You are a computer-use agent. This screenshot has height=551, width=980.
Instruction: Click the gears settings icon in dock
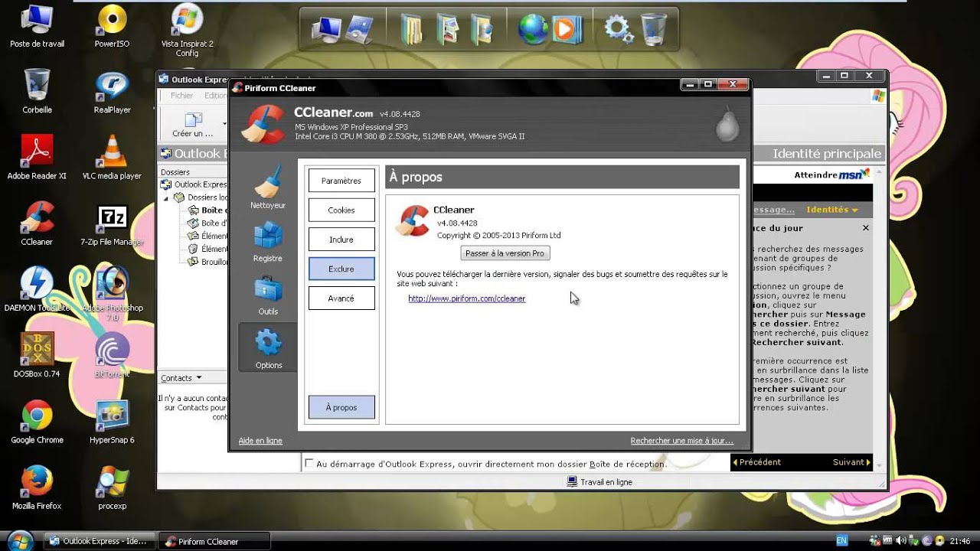click(x=617, y=29)
